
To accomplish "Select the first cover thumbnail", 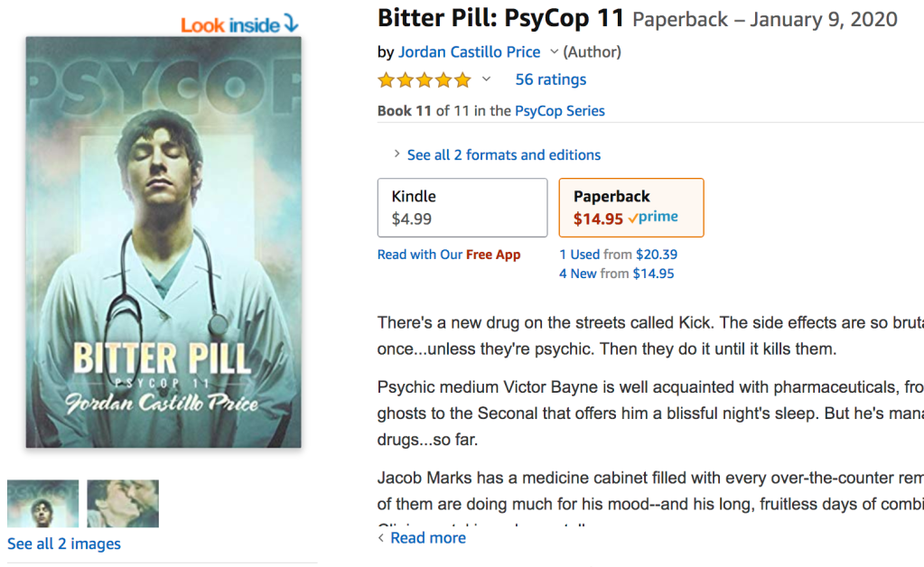I will tap(42, 504).
